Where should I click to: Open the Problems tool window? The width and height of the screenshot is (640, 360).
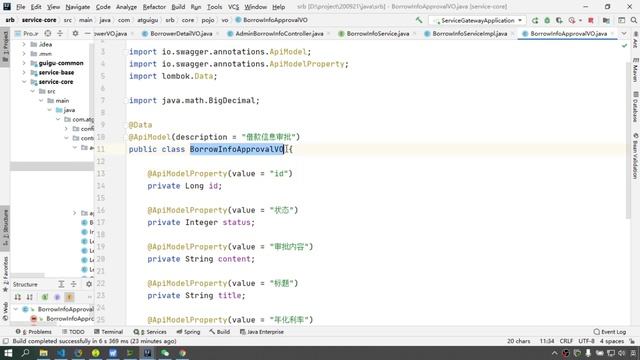34,332
